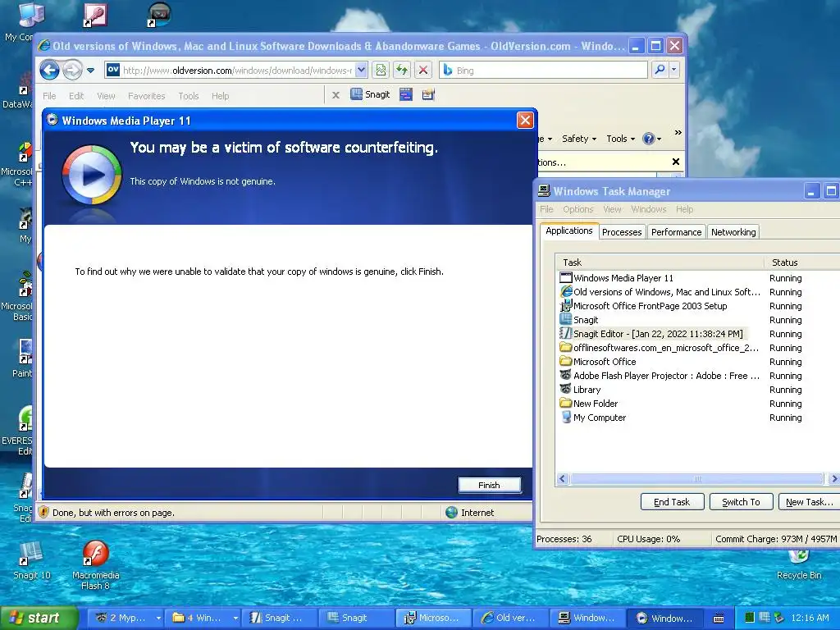This screenshot has width=840, height=630.
Task: Open the Tools dropdown in command bar
Action: pyautogui.click(x=620, y=138)
